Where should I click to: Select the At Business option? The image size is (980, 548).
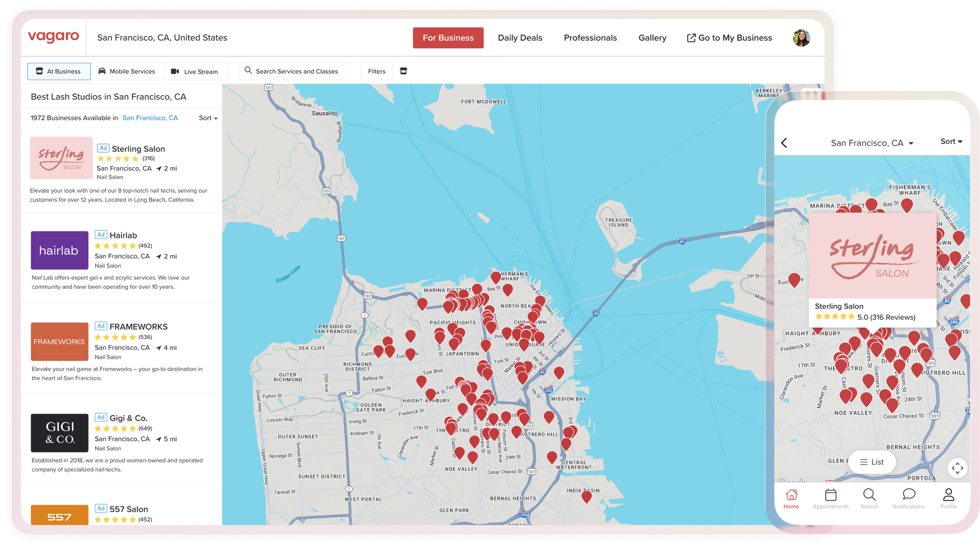coord(59,71)
